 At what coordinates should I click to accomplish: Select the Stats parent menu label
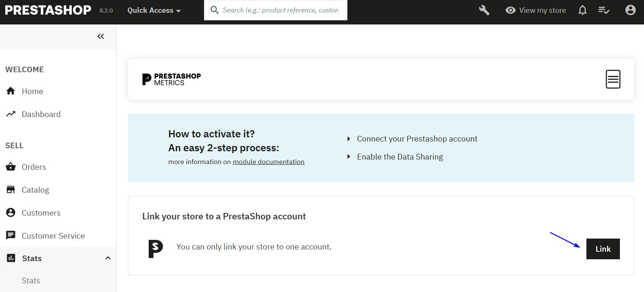(x=32, y=258)
